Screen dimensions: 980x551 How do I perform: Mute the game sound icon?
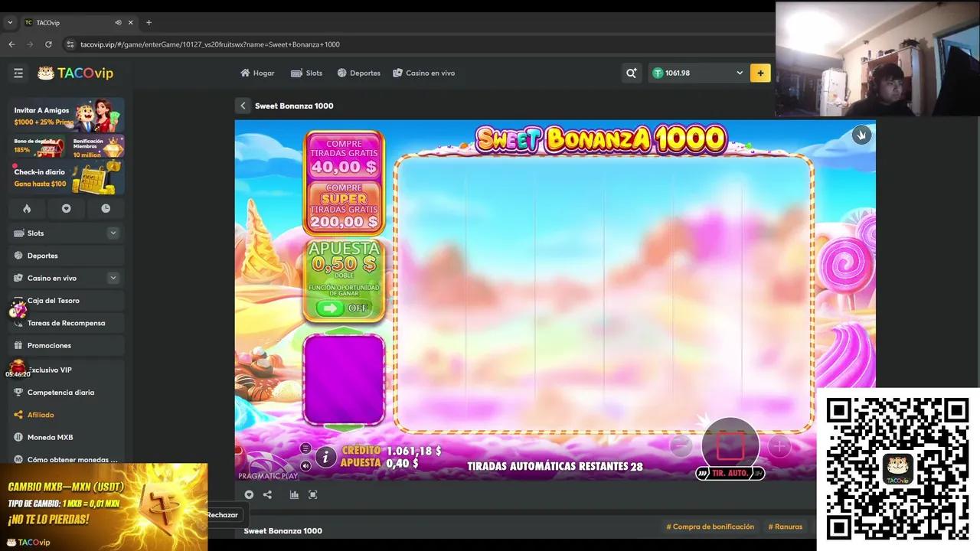[305, 465]
